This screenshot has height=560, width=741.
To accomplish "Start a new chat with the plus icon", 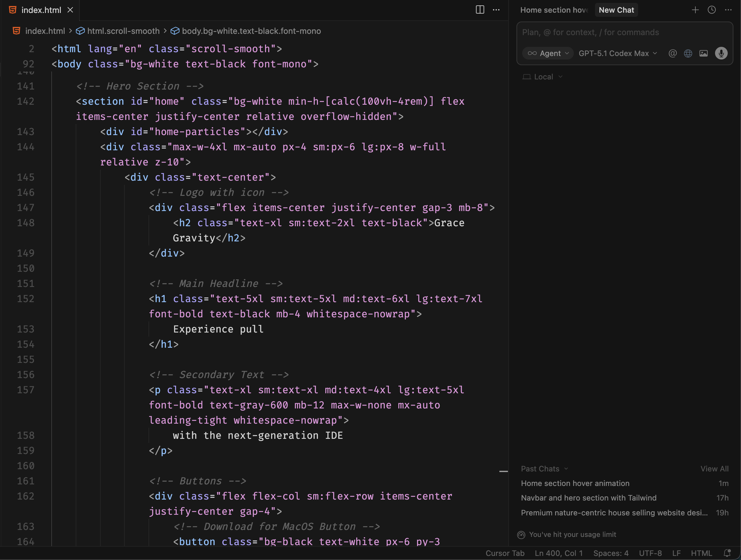I will 695,10.
